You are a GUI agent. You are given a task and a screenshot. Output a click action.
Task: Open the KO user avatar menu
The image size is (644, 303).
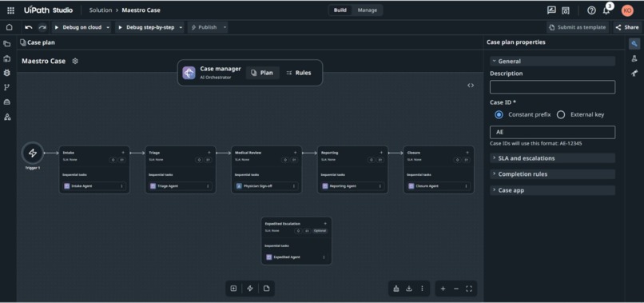point(627,10)
